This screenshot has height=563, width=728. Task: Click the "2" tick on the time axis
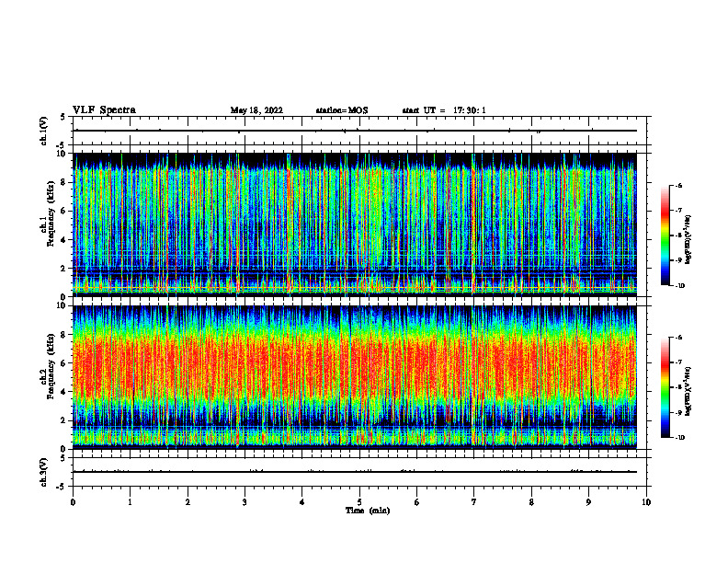pyautogui.click(x=188, y=502)
